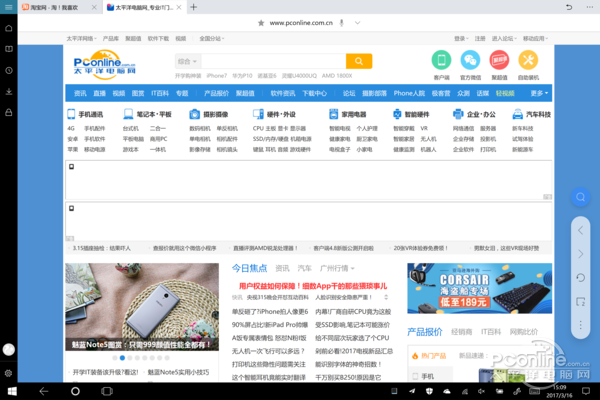
Task: Open 轻视频 in the blue navigation bar
Action: pyautogui.click(x=505, y=93)
